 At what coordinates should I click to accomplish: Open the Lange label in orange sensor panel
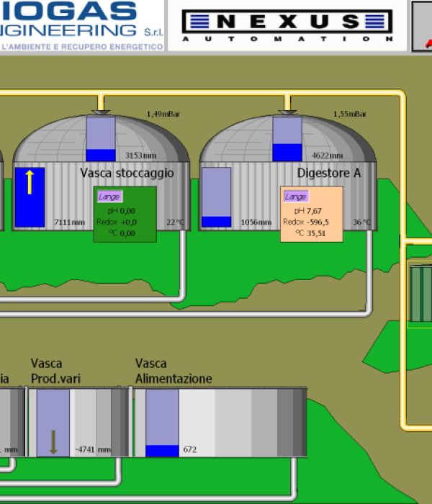coord(296,196)
